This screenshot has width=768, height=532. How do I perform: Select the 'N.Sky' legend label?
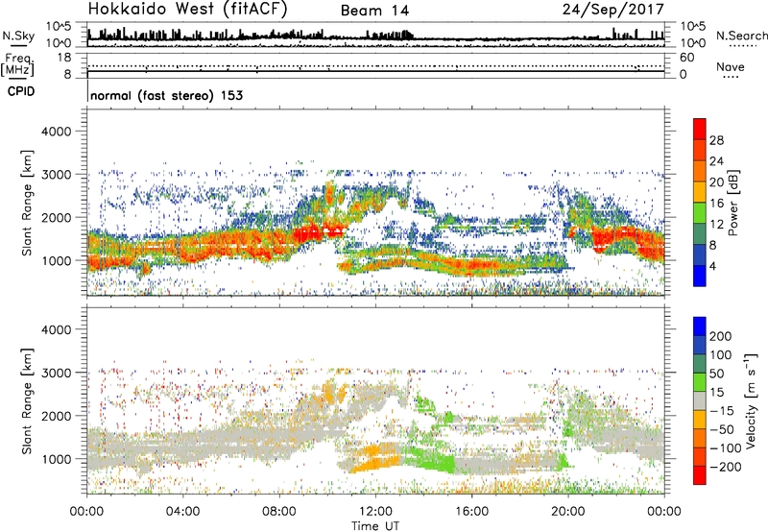(x=18, y=36)
